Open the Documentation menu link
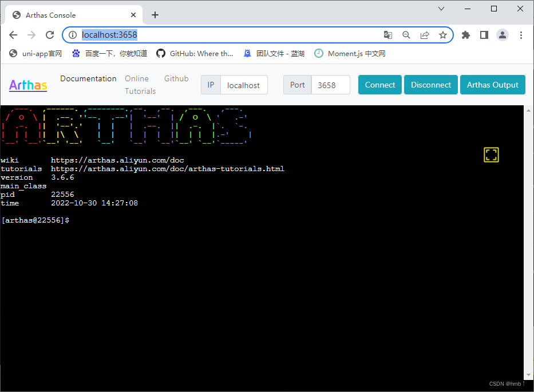Screen dimensions: 534x392 pos(88,78)
